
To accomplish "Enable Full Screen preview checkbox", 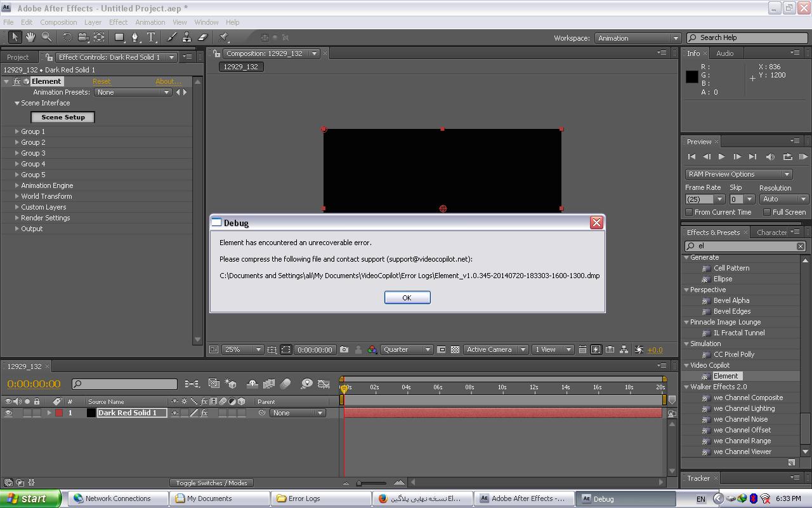I will coord(766,212).
